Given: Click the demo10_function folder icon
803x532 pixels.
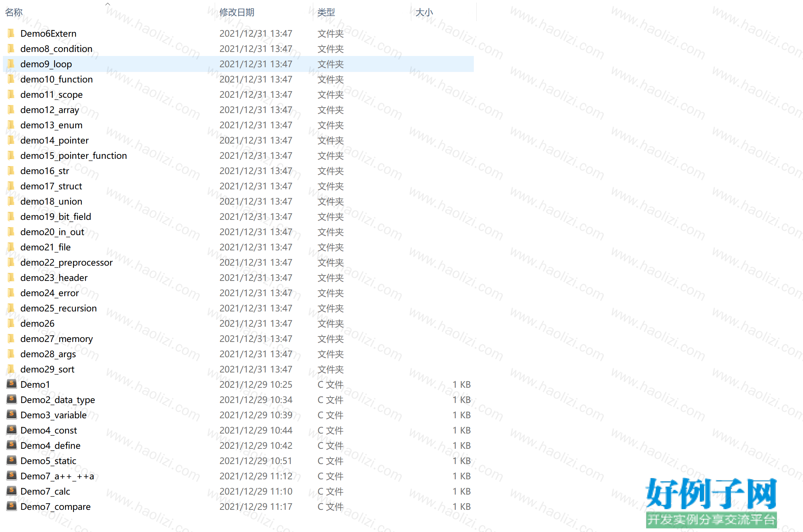Looking at the screenshot, I should pos(11,79).
